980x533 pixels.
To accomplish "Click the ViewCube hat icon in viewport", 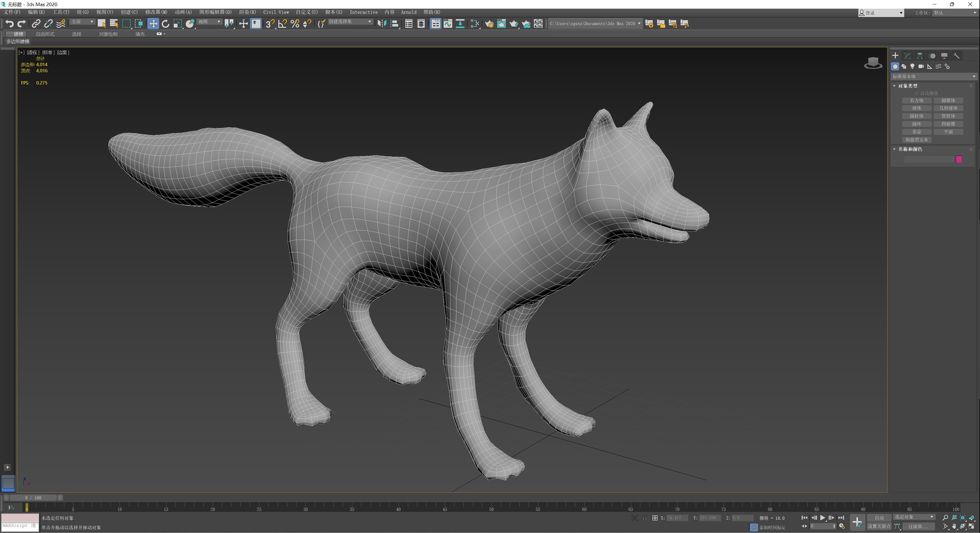I will pos(873,63).
